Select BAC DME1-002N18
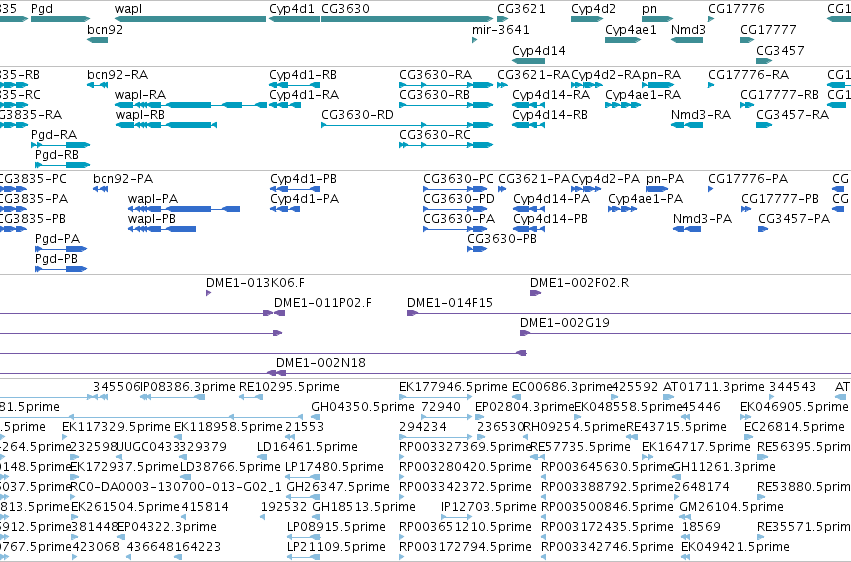 click(x=321, y=363)
